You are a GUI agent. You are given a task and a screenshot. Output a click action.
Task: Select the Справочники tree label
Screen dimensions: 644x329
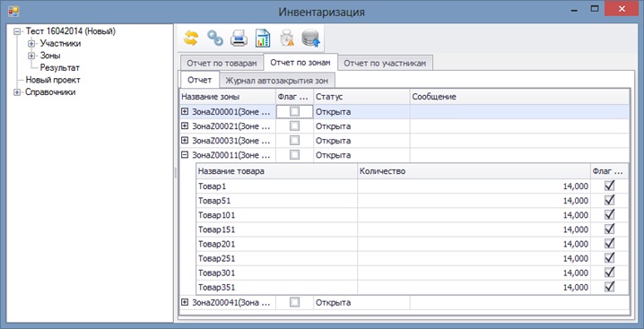pyautogui.click(x=50, y=92)
